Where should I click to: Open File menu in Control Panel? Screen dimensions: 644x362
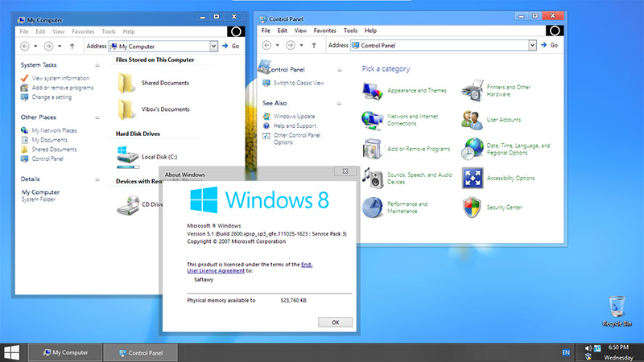point(266,31)
